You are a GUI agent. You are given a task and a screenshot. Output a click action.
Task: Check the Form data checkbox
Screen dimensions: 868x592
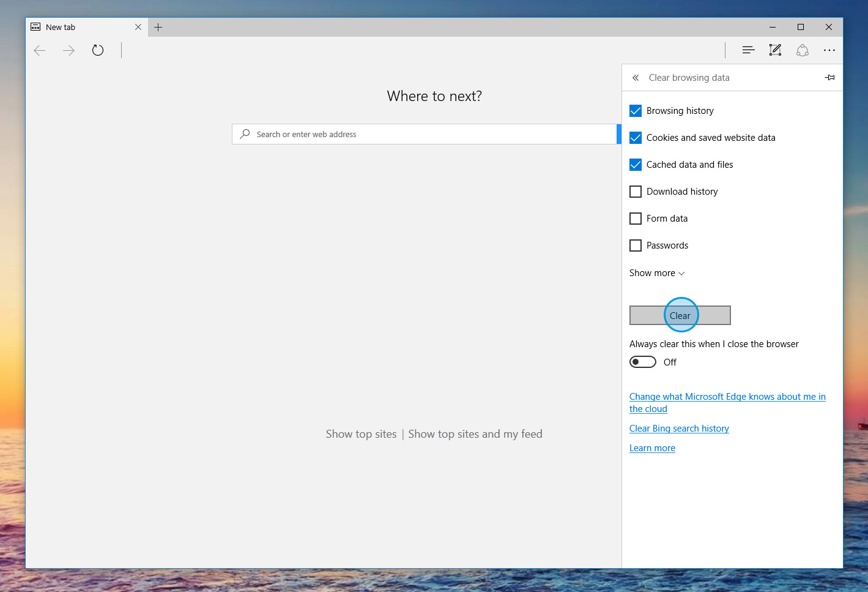coord(636,219)
